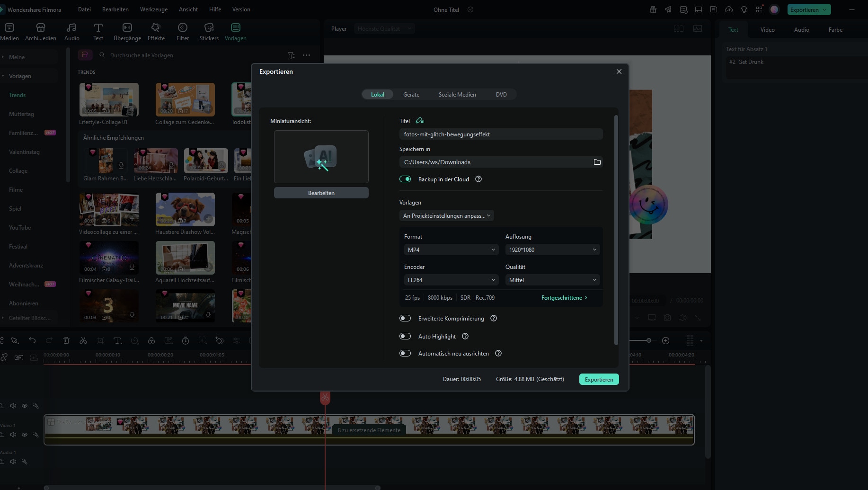This screenshot has height=490, width=868.
Task: Adjust the timeline zoom slider handle
Action: click(649, 340)
